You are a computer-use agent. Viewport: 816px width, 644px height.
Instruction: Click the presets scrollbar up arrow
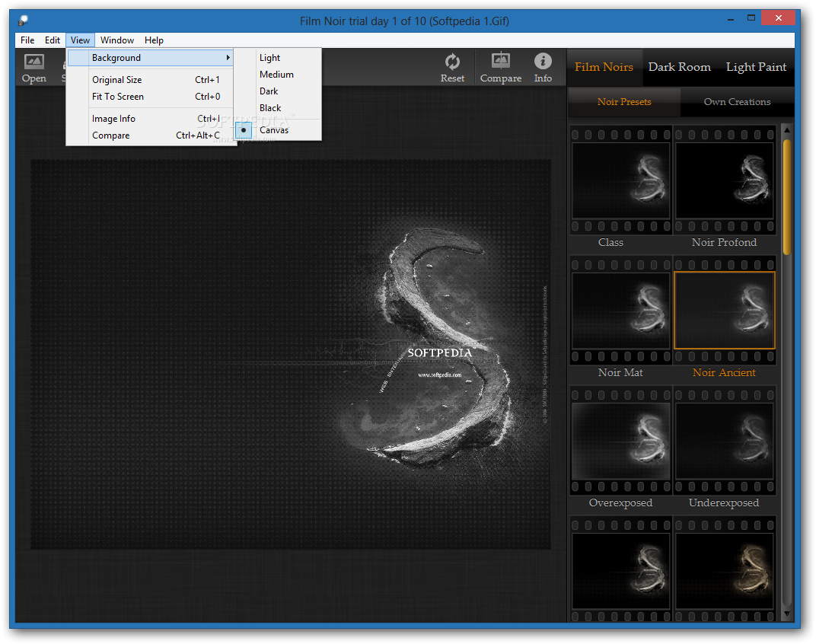point(787,129)
